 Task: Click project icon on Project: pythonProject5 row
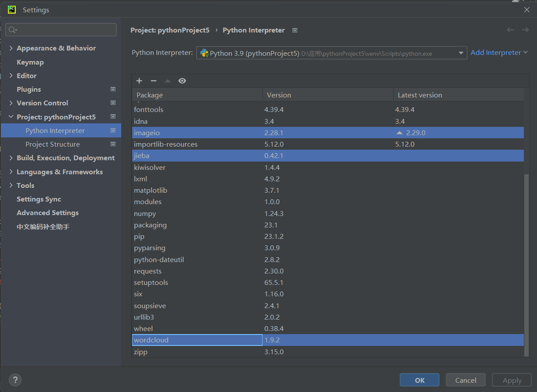pyautogui.click(x=113, y=117)
